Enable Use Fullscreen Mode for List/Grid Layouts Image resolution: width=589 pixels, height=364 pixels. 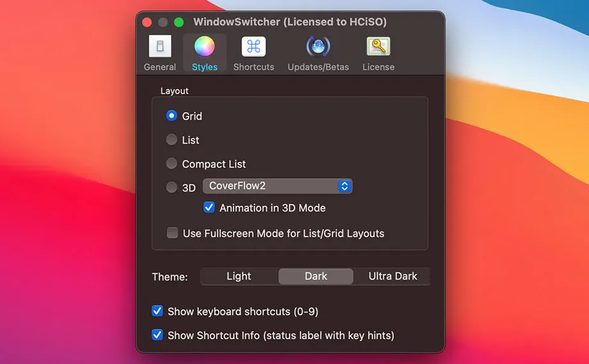pyautogui.click(x=172, y=233)
